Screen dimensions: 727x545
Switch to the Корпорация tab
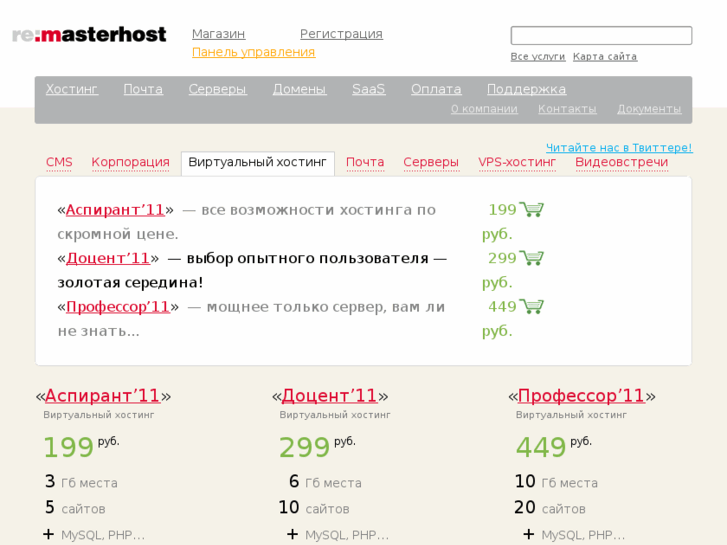click(130, 162)
